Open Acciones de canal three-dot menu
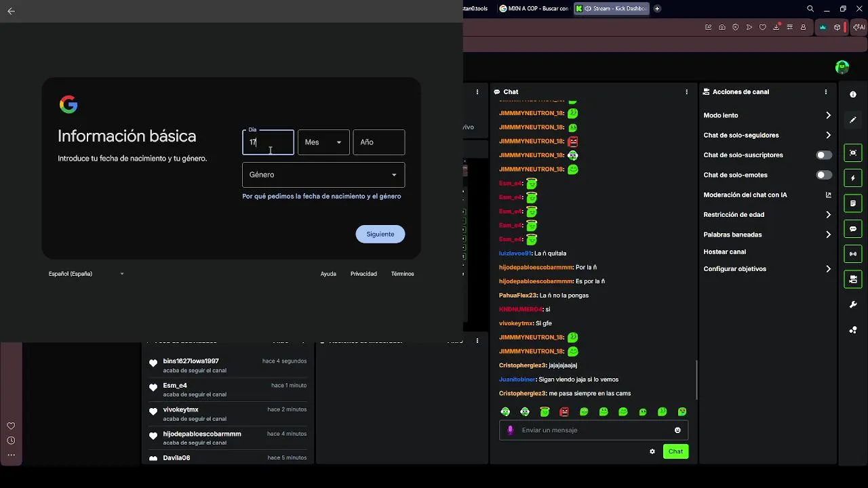 coord(826,91)
